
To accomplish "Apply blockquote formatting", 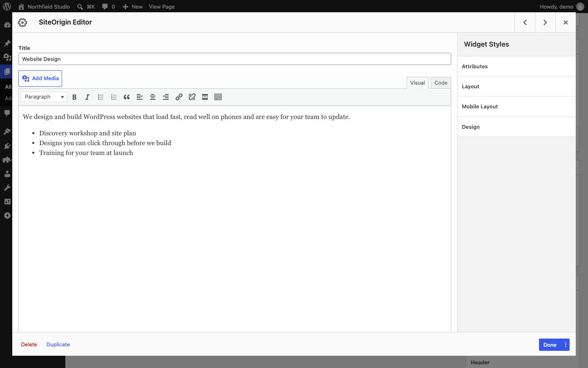I will [127, 97].
